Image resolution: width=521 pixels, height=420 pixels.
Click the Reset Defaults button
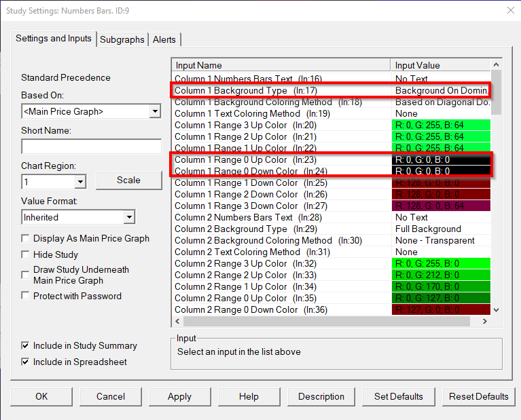point(478,396)
